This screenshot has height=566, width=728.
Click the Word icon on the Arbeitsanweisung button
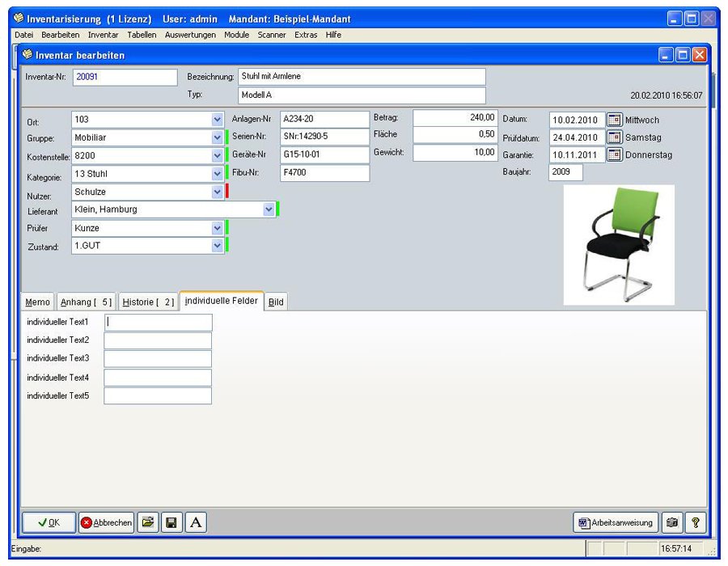tap(584, 522)
